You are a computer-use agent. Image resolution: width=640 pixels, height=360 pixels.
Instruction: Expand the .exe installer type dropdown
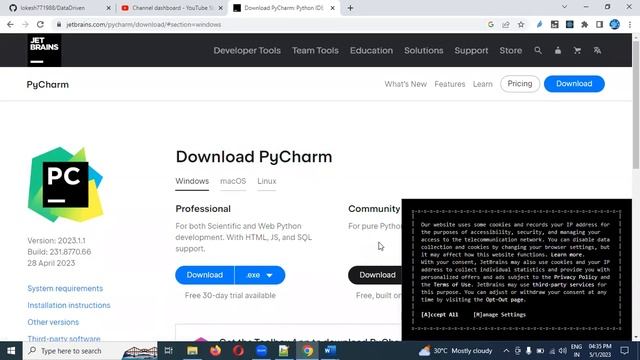[x=260, y=275]
